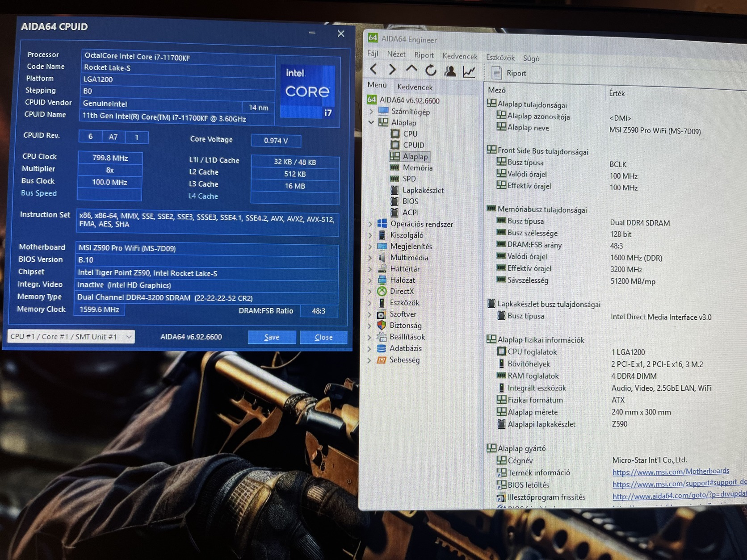This screenshot has height=560, width=747.
Task: Open the Súgó menu
Action: [x=531, y=59]
